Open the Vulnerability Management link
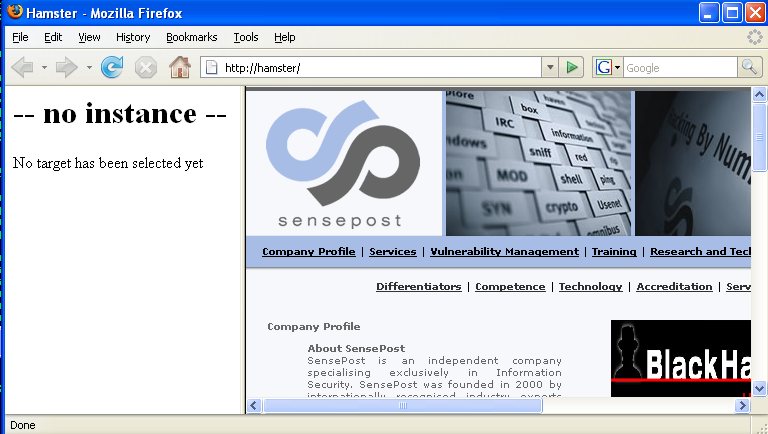This screenshot has height=434, width=768. [504, 251]
